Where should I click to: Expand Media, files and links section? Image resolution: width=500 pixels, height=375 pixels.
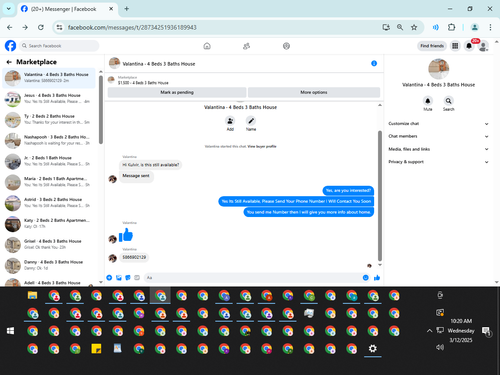pyautogui.click(x=438, y=149)
